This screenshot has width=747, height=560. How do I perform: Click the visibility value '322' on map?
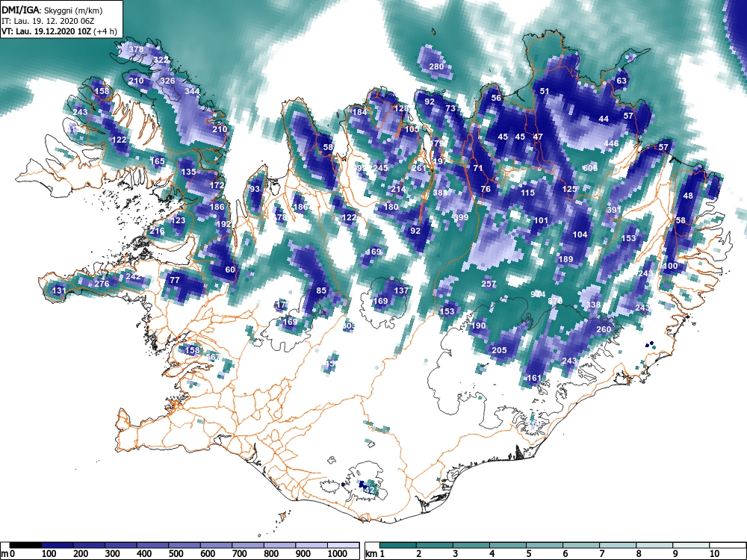[x=161, y=60]
